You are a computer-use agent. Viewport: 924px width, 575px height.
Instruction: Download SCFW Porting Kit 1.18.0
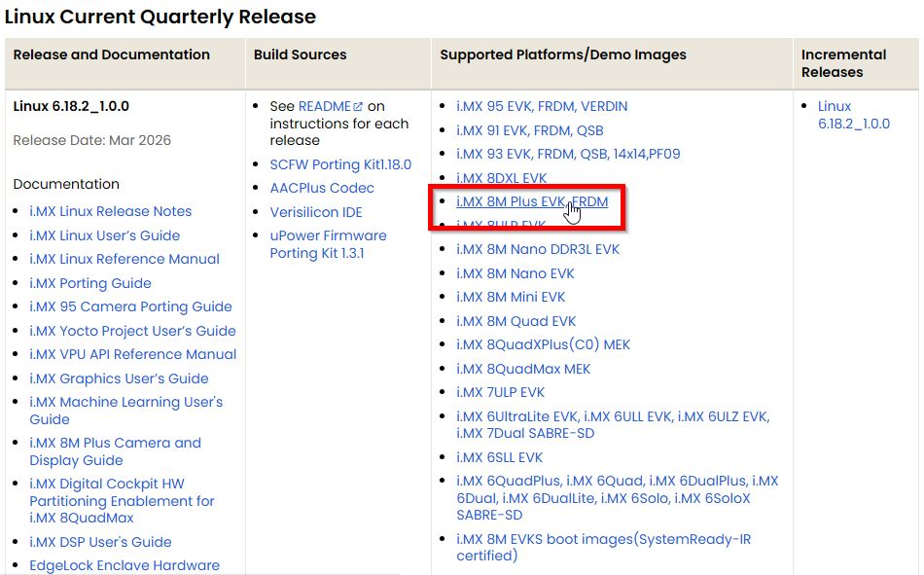click(340, 164)
